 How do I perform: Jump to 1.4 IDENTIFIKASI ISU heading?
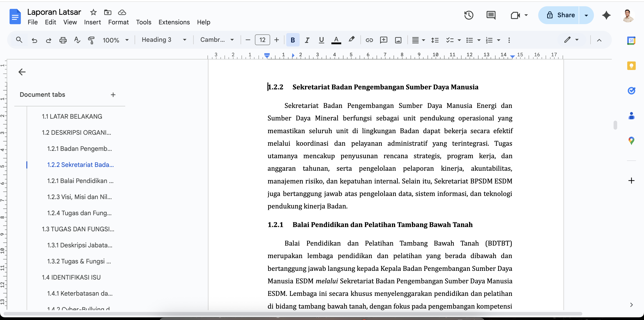tap(71, 277)
